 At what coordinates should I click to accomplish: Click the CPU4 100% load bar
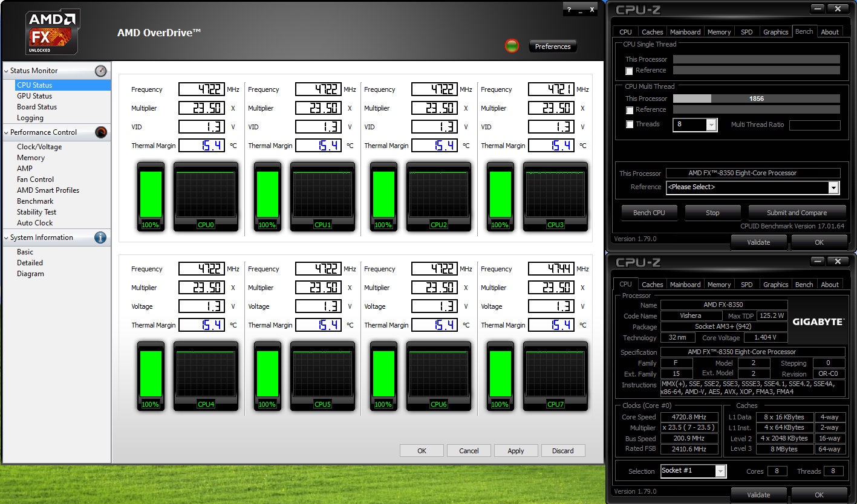click(151, 375)
